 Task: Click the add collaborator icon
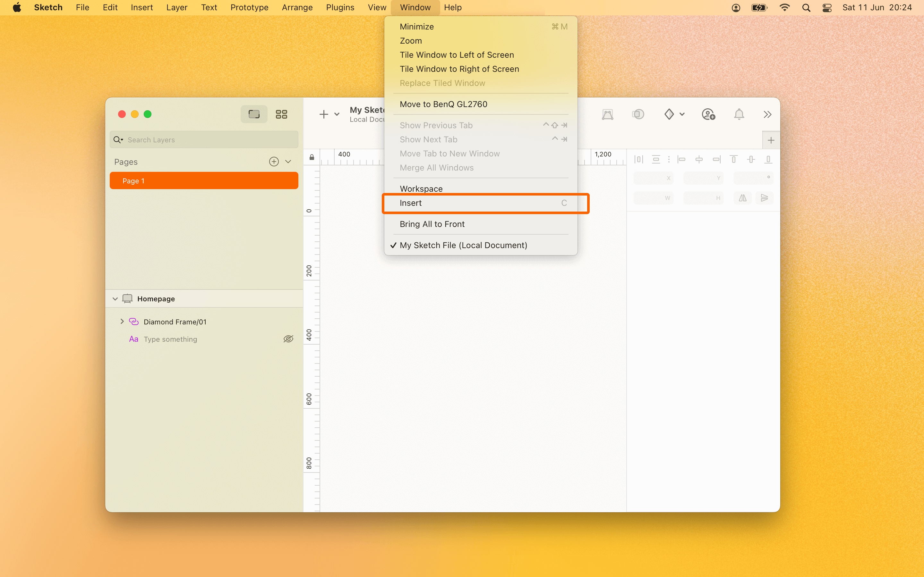pyautogui.click(x=708, y=114)
